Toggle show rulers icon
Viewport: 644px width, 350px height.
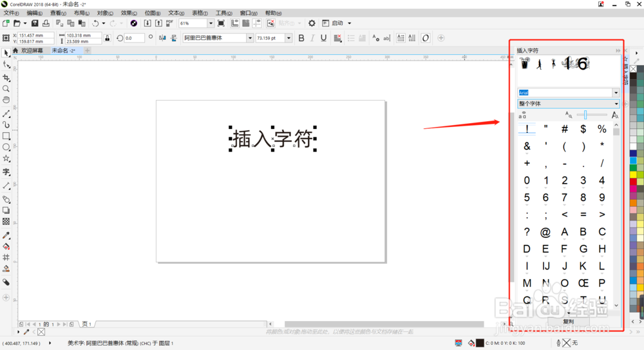(x=234, y=23)
